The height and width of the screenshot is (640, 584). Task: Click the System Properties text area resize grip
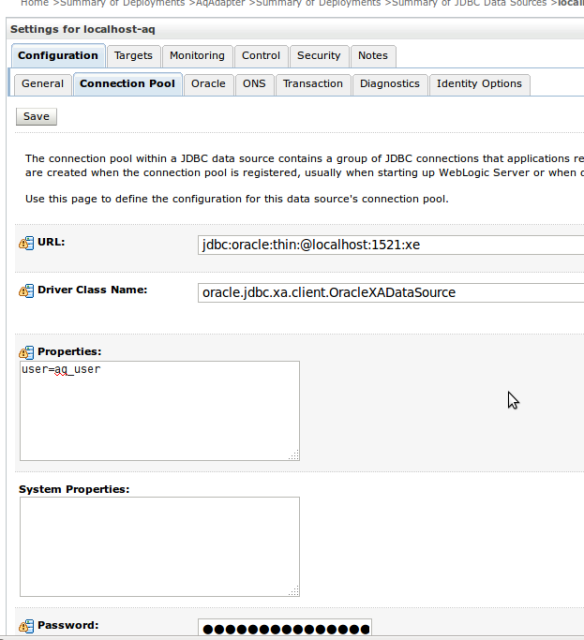coord(294,591)
